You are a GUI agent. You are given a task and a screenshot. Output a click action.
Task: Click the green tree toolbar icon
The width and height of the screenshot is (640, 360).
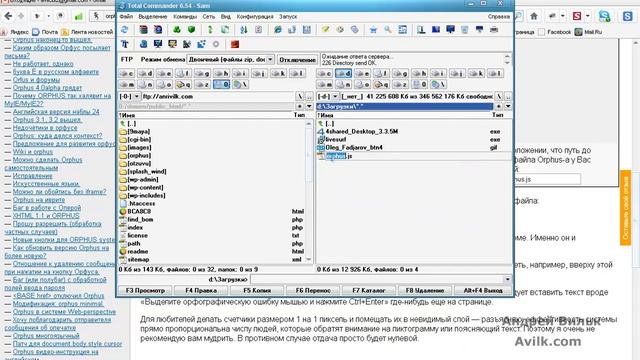tap(177, 30)
